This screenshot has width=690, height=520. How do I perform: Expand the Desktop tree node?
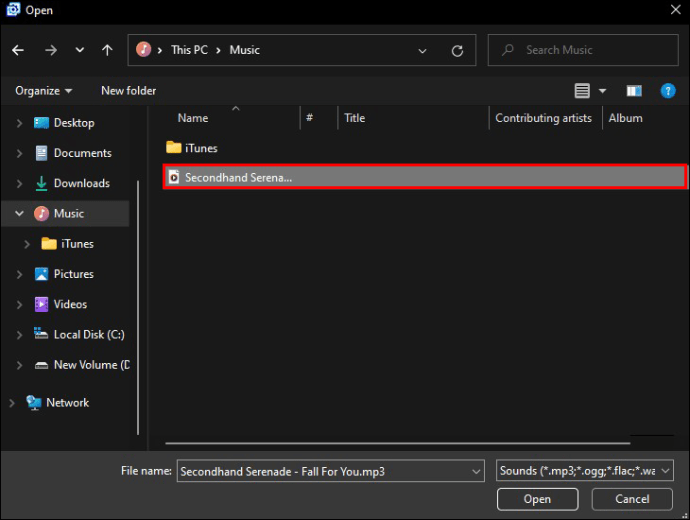click(x=19, y=123)
